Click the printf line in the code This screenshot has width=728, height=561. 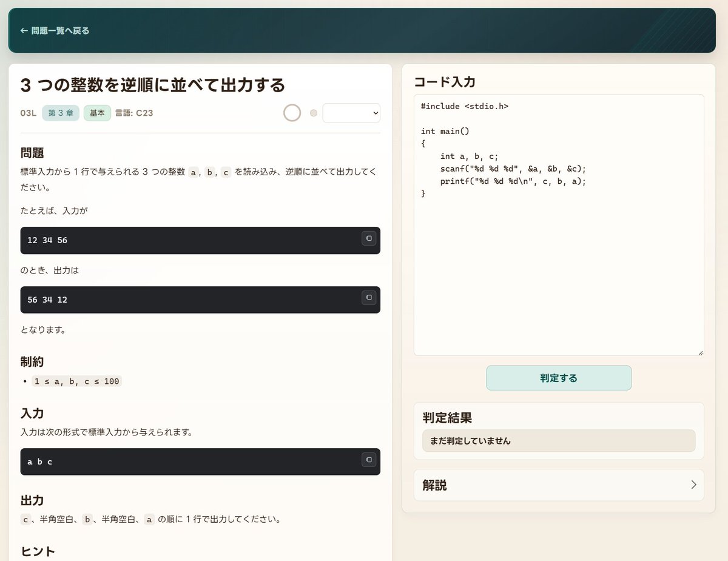pyautogui.click(x=513, y=181)
